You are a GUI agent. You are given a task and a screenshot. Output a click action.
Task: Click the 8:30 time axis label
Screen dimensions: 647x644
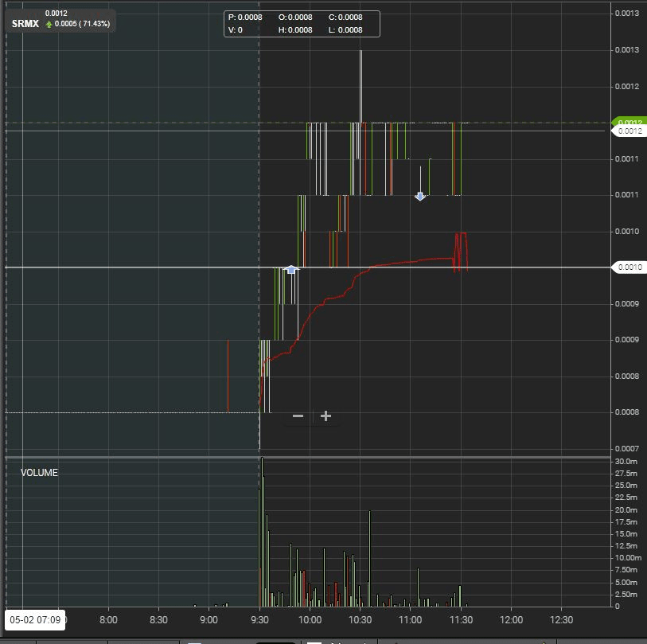point(159,620)
